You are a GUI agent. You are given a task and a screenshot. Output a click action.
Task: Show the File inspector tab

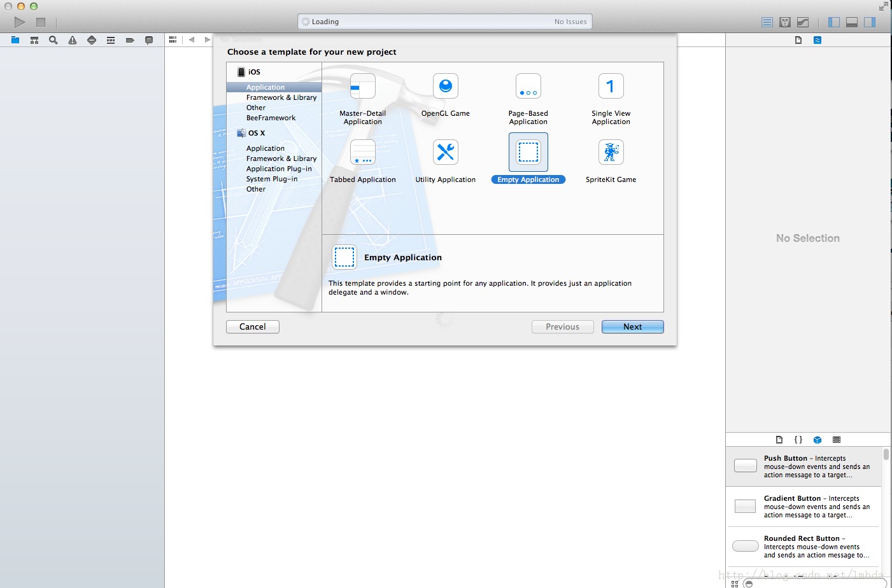coord(798,40)
